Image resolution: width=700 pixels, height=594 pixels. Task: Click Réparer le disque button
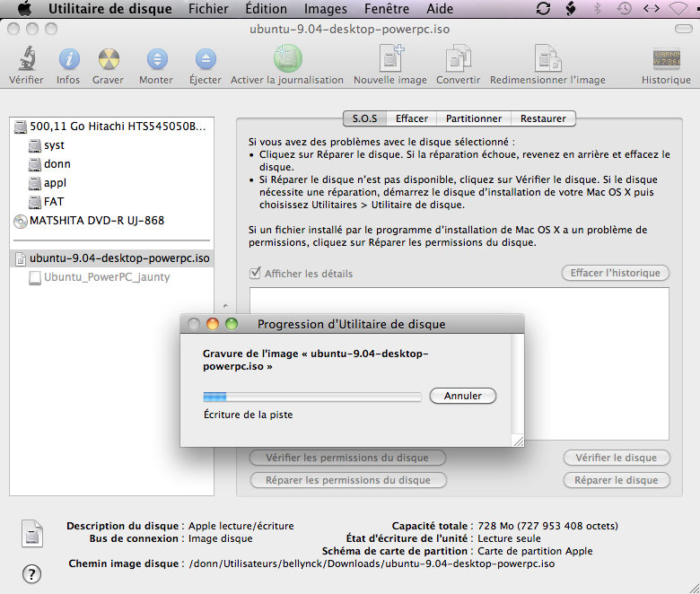click(x=616, y=480)
